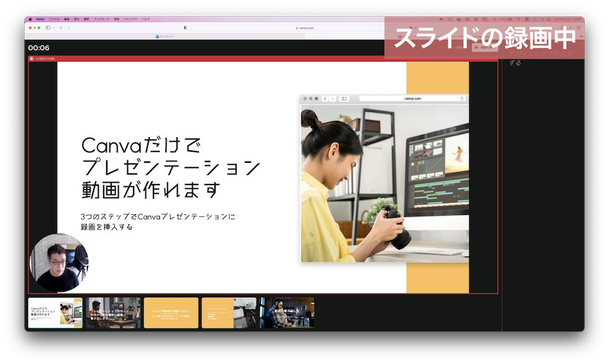Click the Safari sidebar icon in toolbar

48,28
